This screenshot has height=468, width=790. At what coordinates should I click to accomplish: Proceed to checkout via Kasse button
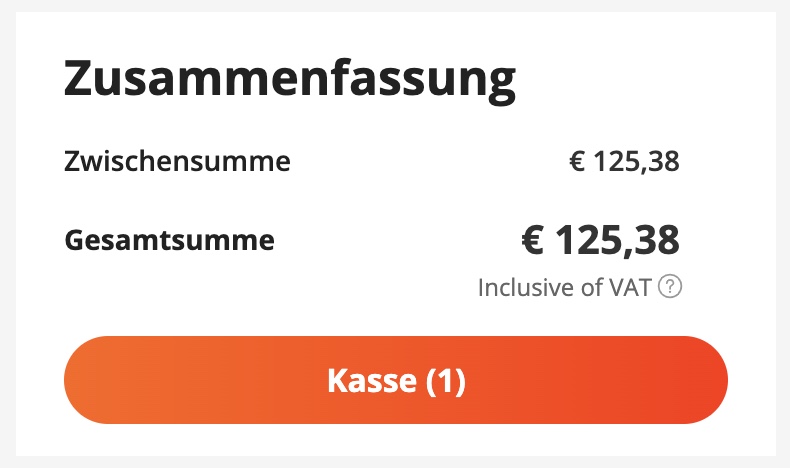coord(396,381)
